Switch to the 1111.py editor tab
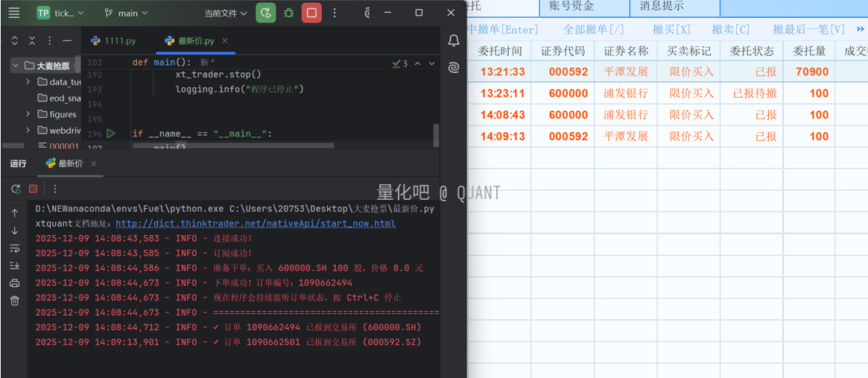868x378 pixels. (x=113, y=41)
